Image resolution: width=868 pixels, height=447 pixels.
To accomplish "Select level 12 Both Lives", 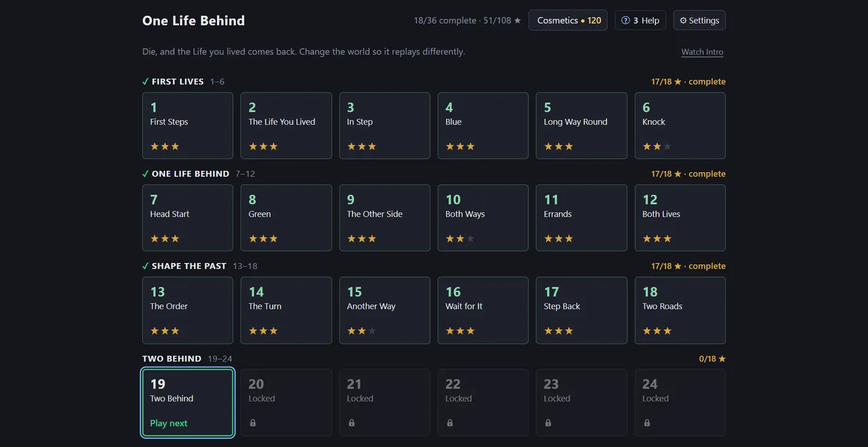I will 680,218.
